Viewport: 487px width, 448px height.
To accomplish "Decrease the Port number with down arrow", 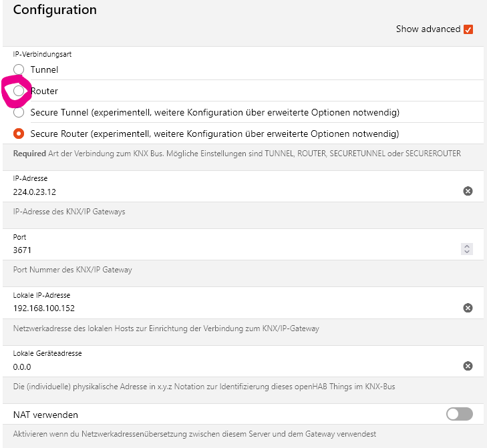I will 467,252.
